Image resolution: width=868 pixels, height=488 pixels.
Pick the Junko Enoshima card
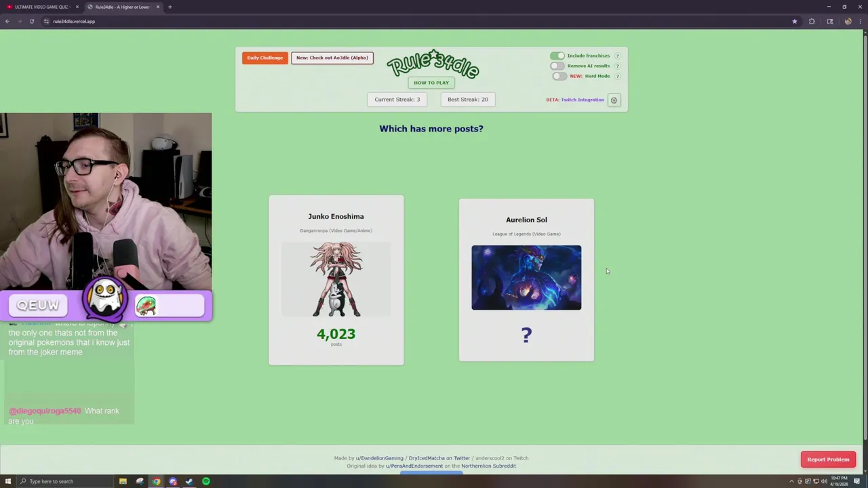pos(336,280)
